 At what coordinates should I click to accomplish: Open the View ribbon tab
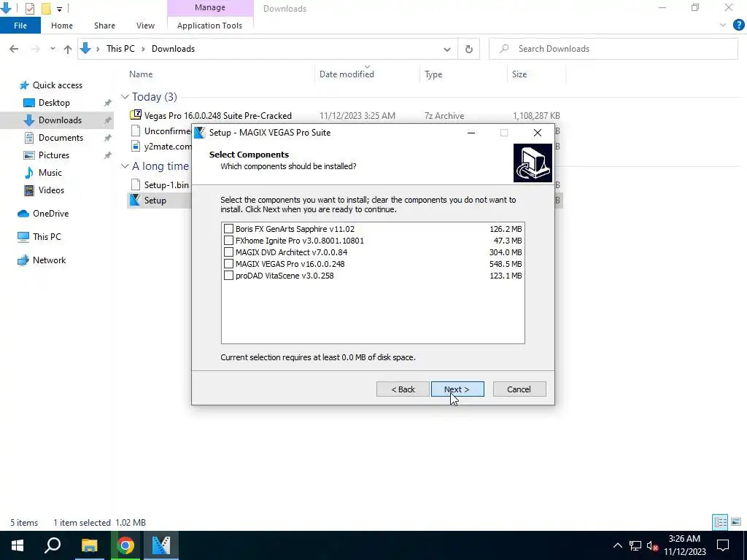click(145, 26)
